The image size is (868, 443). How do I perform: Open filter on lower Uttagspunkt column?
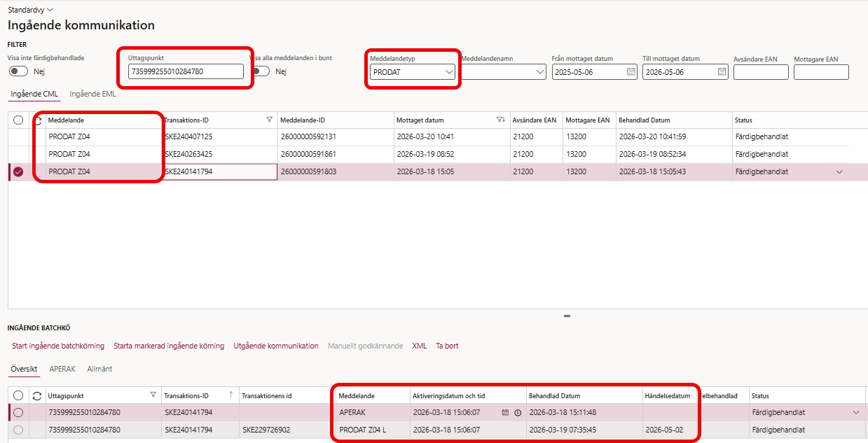click(x=153, y=395)
